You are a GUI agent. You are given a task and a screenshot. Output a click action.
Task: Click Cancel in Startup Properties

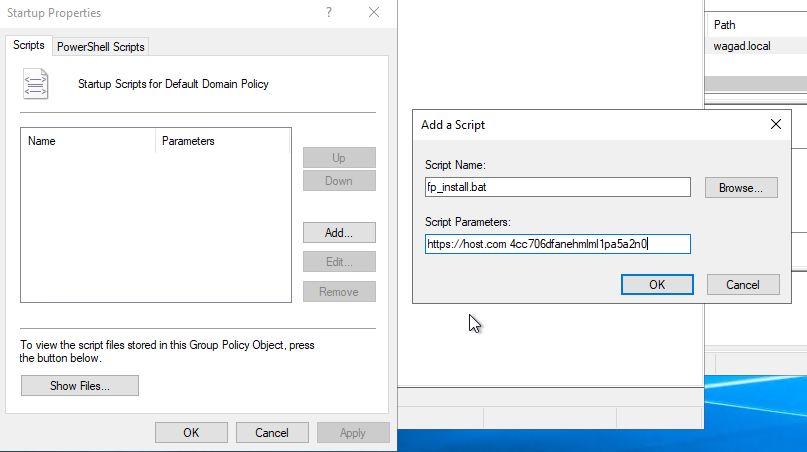pos(272,433)
